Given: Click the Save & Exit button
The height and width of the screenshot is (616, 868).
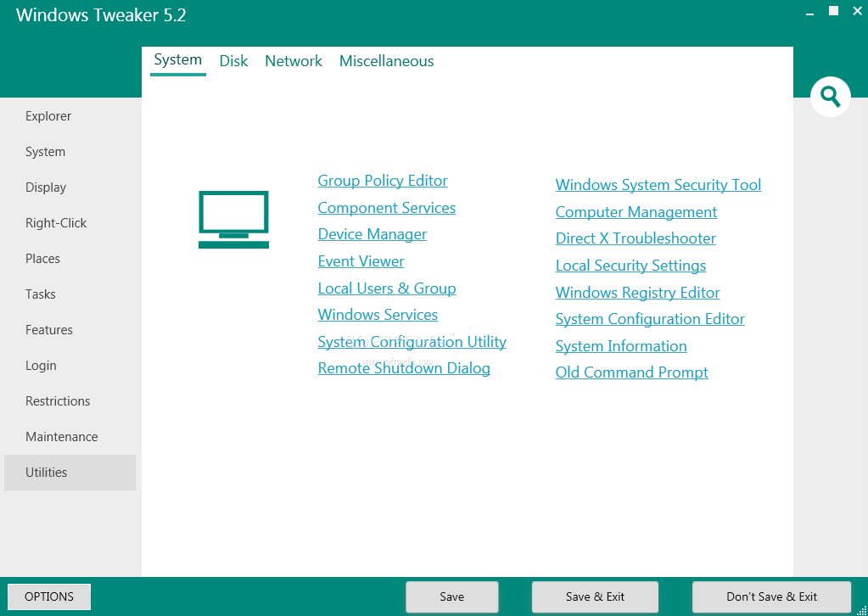Looking at the screenshot, I should pyautogui.click(x=595, y=596).
